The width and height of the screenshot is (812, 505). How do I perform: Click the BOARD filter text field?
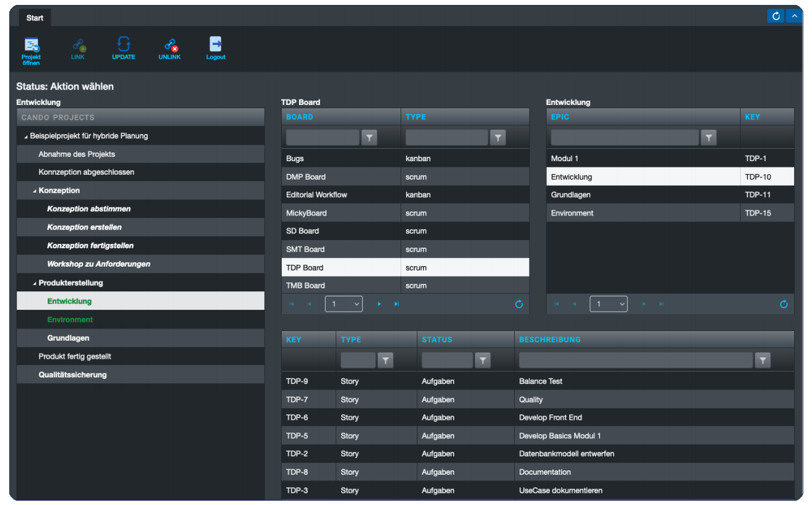point(323,138)
